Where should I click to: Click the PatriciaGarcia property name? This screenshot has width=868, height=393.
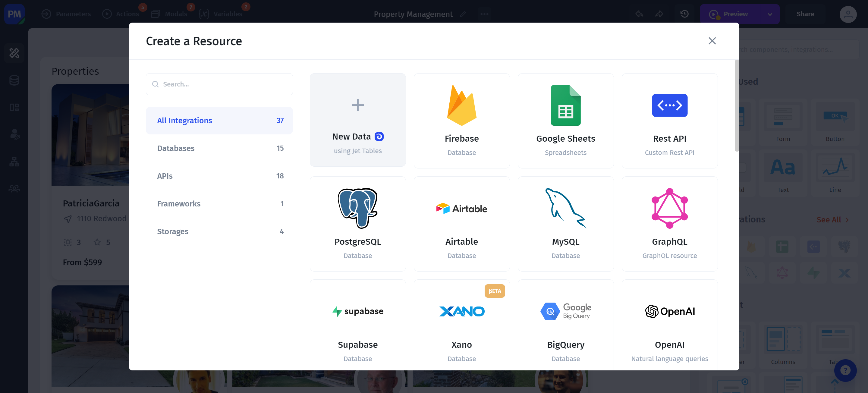[91, 203]
